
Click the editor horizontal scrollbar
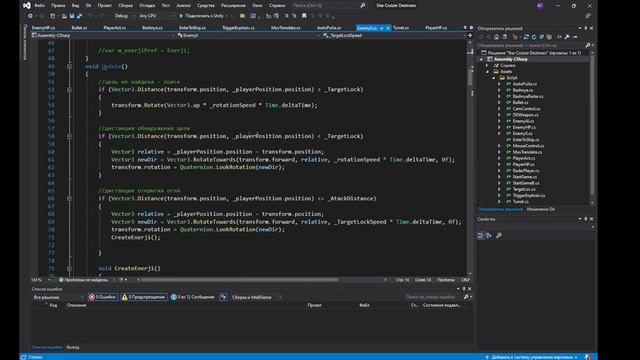coord(239,280)
